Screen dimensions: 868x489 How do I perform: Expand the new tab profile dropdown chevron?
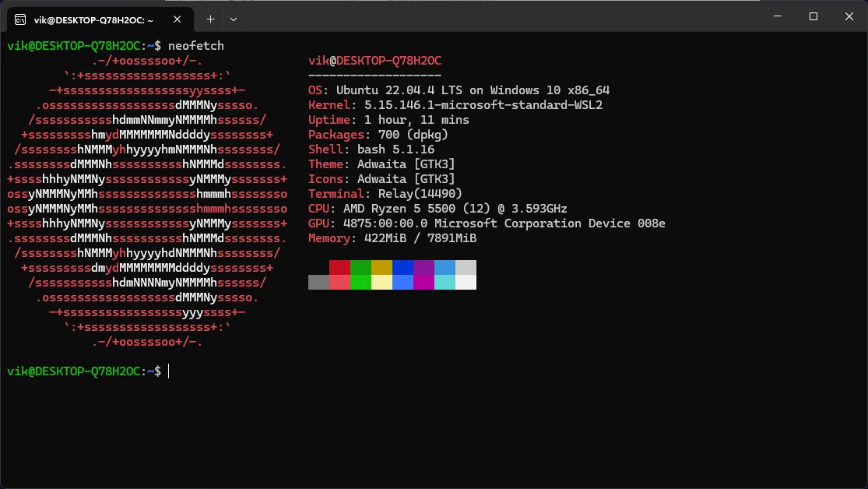pyautogui.click(x=234, y=19)
